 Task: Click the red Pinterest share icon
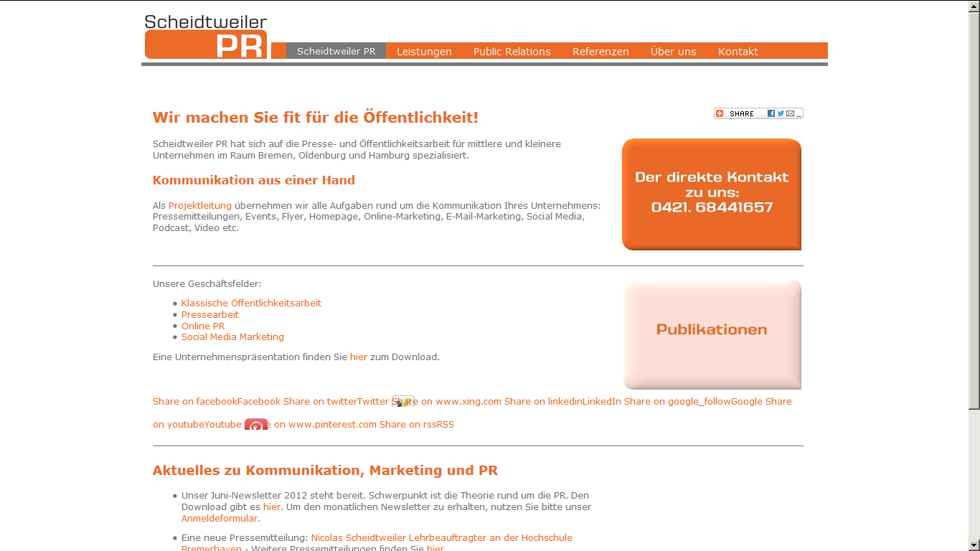point(256,425)
